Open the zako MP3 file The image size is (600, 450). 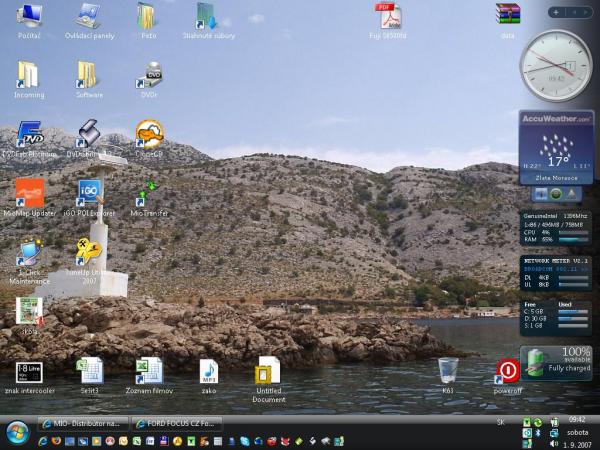click(x=208, y=371)
